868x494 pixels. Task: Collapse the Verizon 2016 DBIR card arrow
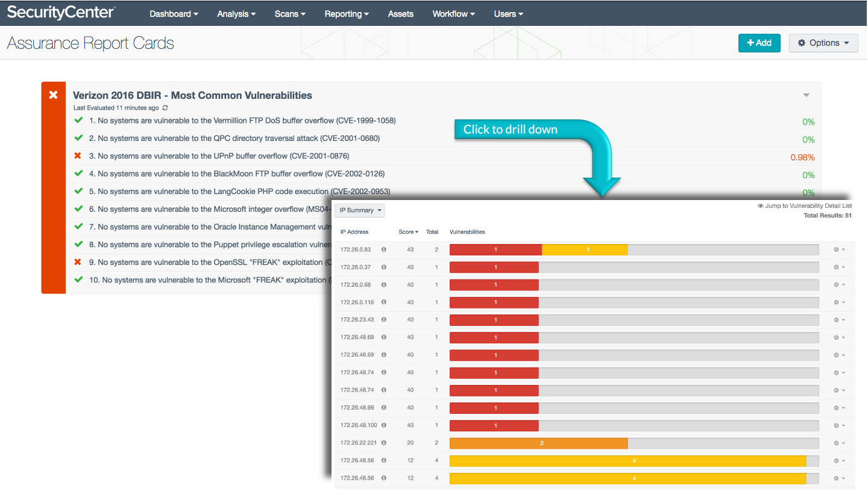[807, 95]
